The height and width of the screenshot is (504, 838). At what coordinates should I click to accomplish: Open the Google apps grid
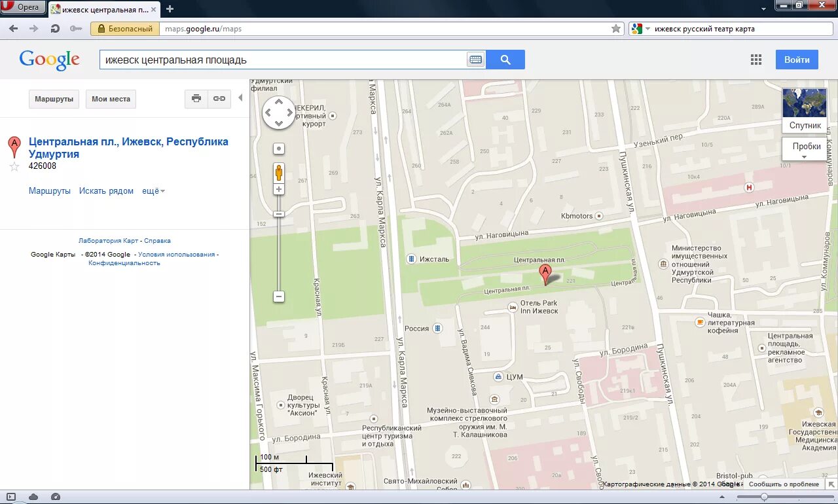pyautogui.click(x=756, y=60)
